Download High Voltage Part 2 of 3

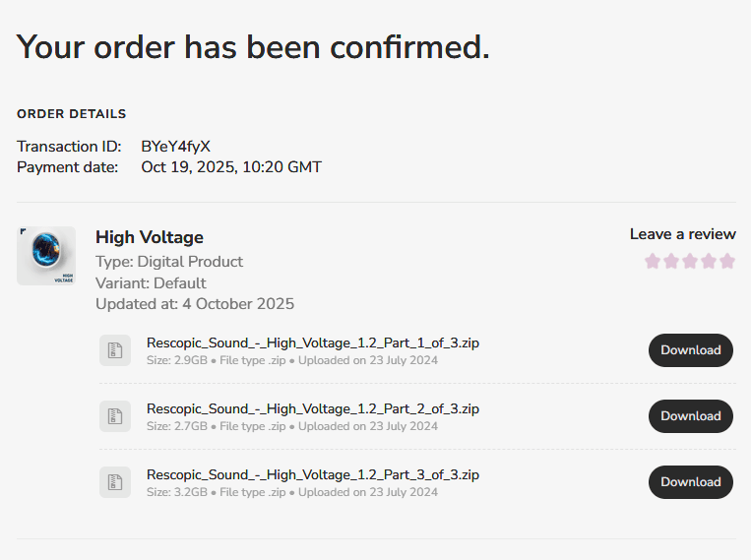pyautogui.click(x=691, y=416)
